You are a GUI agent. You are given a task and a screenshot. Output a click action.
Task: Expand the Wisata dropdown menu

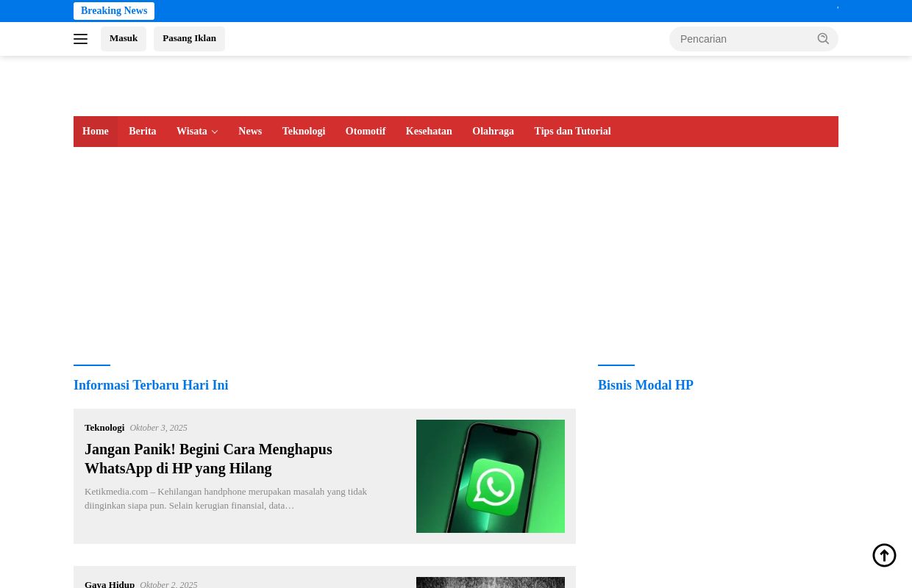coord(197,132)
